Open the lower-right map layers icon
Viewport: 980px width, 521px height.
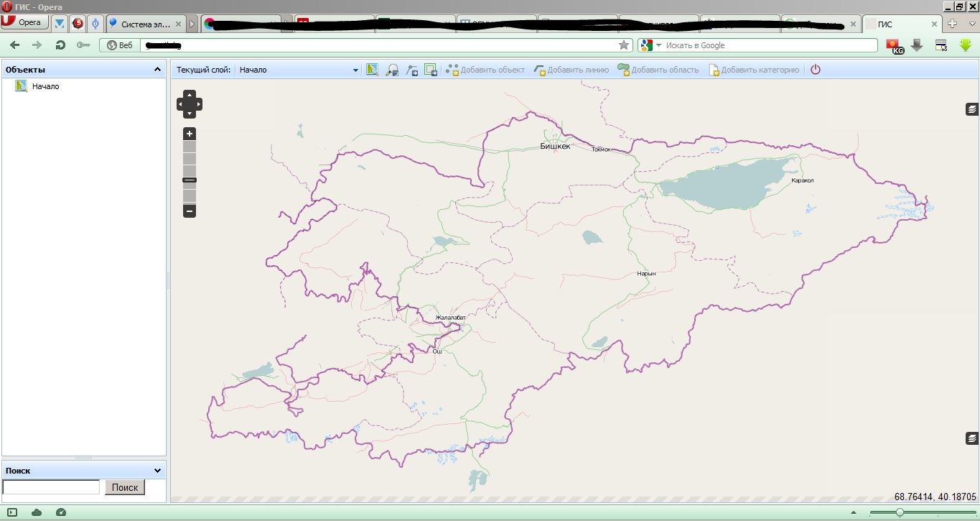point(971,438)
